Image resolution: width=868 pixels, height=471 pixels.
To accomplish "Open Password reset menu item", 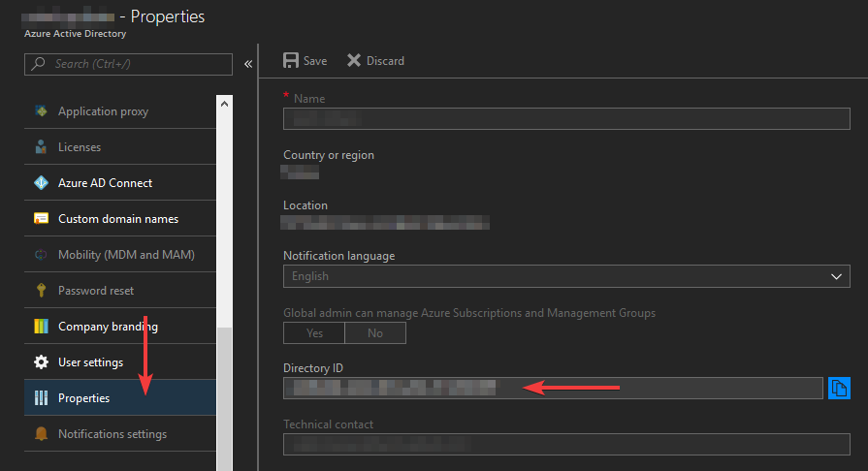I will [120, 291].
